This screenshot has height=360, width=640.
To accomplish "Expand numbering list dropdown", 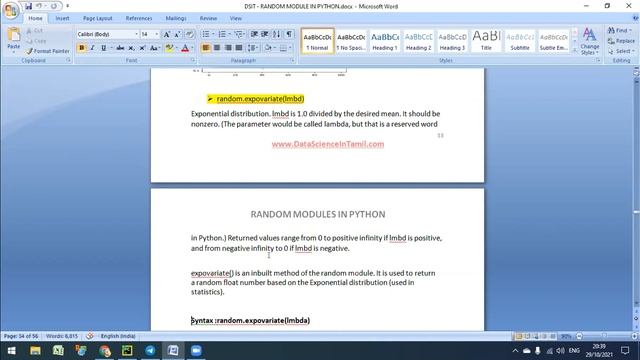I will point(230,34).
